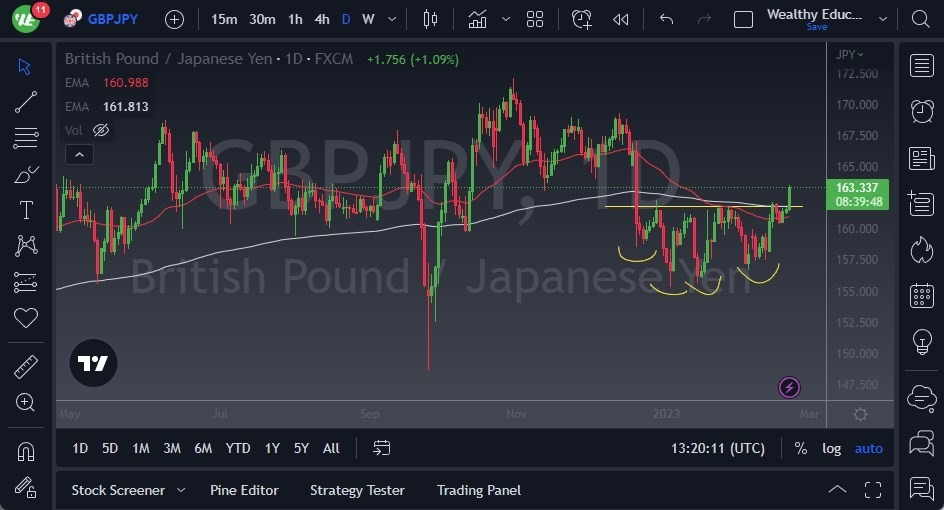Redo the last chart action
This screenshot has width=944, height=510.
click(x=704, y=19)
